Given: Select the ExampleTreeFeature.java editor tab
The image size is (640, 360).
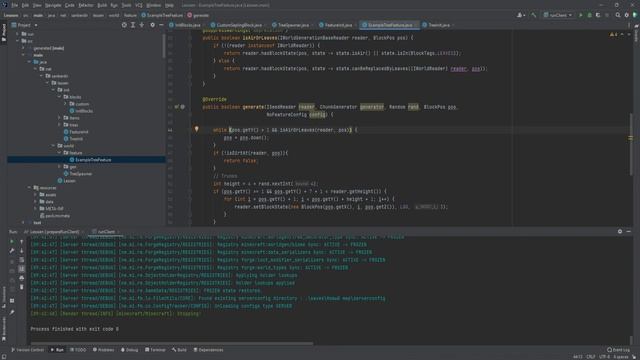Looking at the screenshot, I should pos(389,25).
